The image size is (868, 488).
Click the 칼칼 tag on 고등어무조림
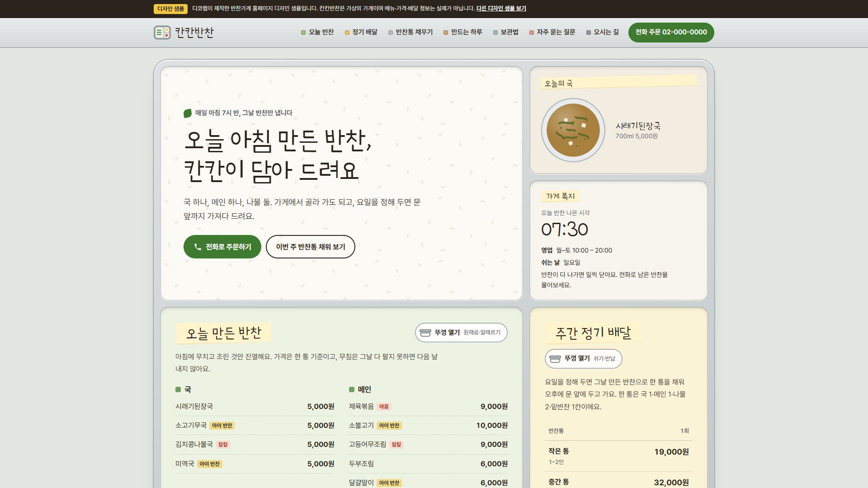[396, 445]
